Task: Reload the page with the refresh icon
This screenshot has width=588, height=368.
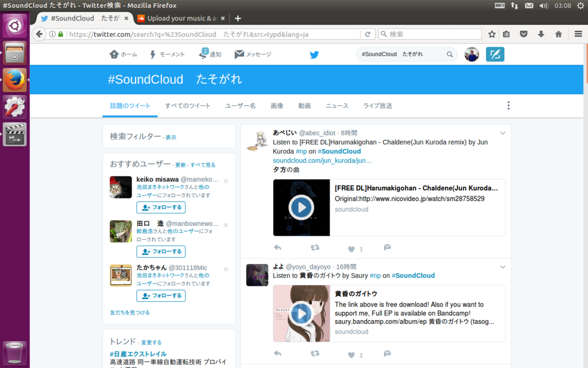Action: [x=367, y=34]
